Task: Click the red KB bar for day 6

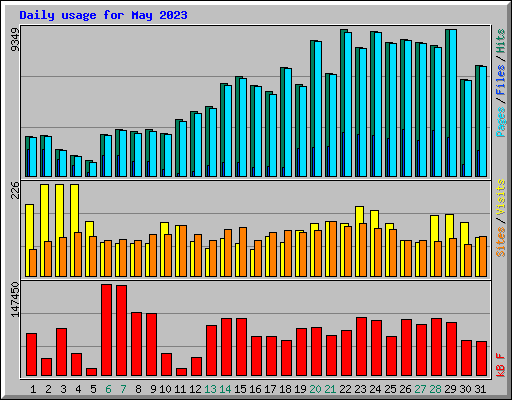Action: point(106,330)
